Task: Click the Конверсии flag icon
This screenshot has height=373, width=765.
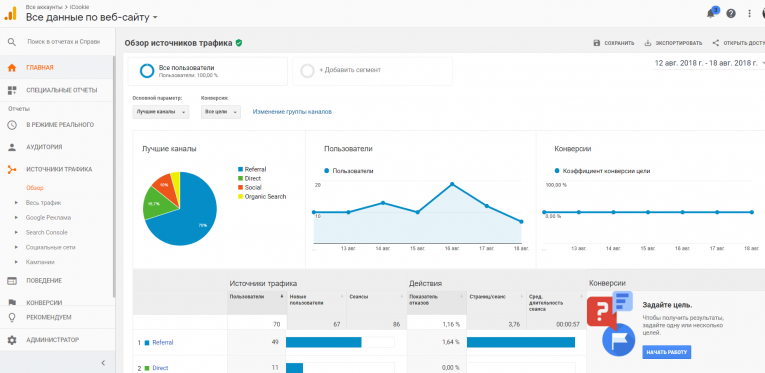Action: tap(12, 302)
